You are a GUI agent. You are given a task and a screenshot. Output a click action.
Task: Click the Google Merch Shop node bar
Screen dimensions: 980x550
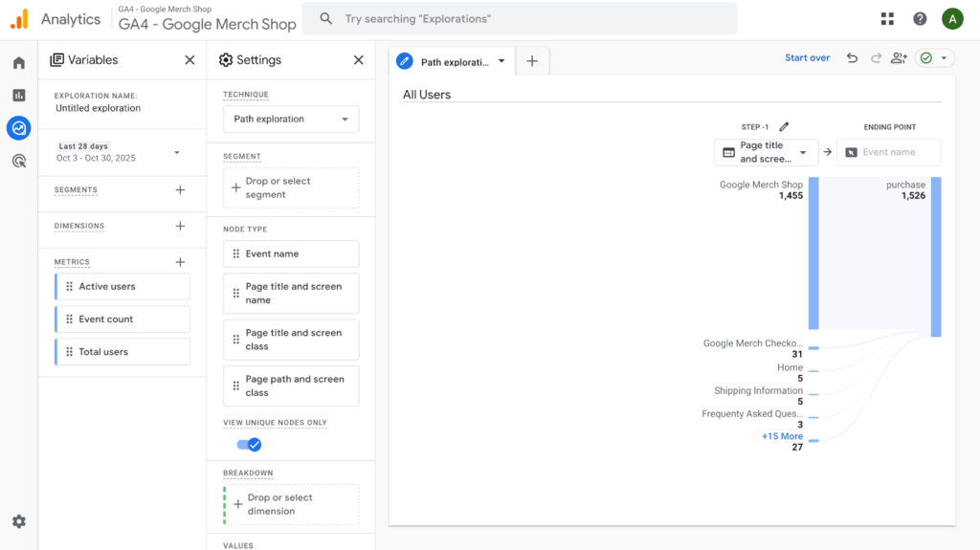(813, 253)
